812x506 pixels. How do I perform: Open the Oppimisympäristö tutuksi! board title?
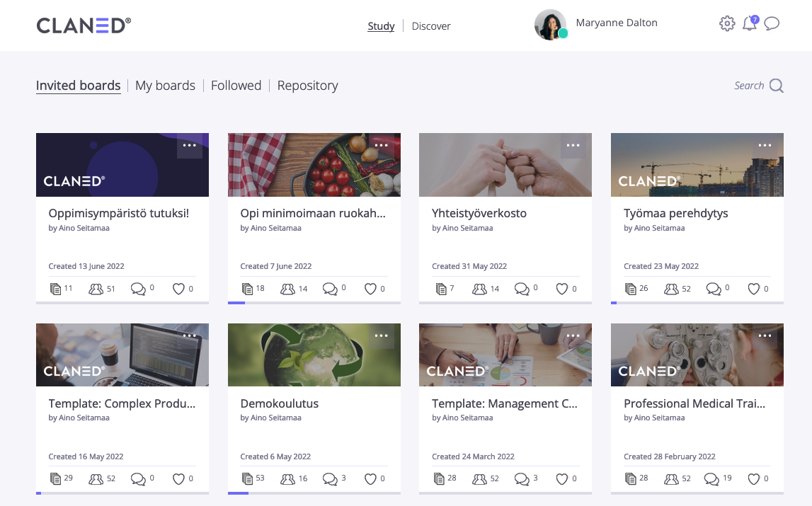pos(119,214)
